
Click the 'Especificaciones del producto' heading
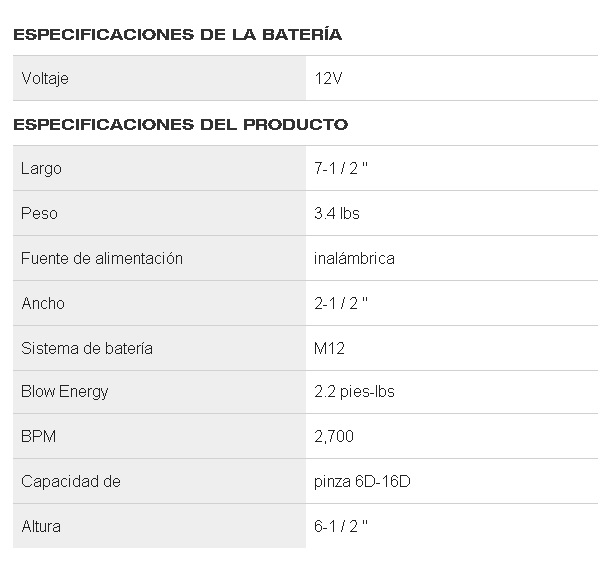click(180, 125)
